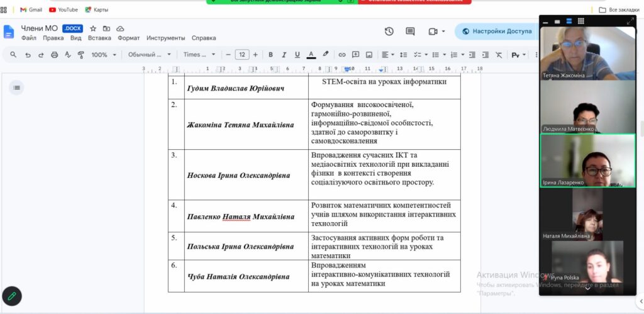Open the Формат menu
This screenshot has width=644, height=314.
pos(128,38)
